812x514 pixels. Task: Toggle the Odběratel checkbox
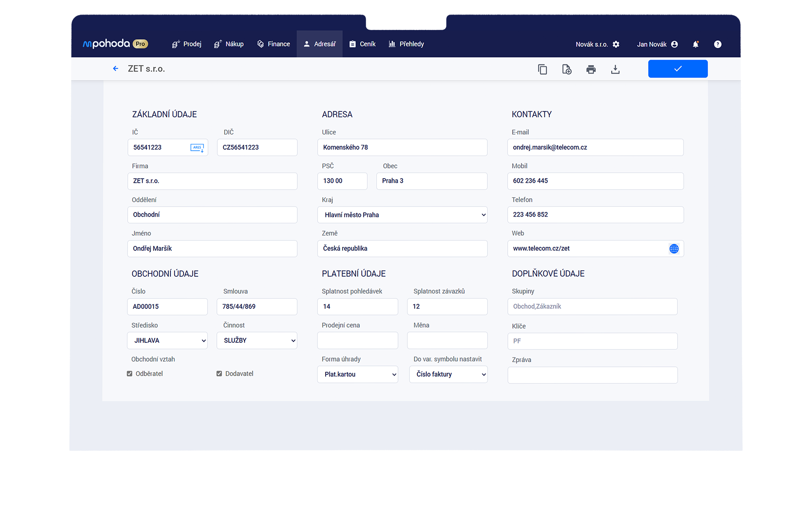pyautogui.click(x=130, y=374)
